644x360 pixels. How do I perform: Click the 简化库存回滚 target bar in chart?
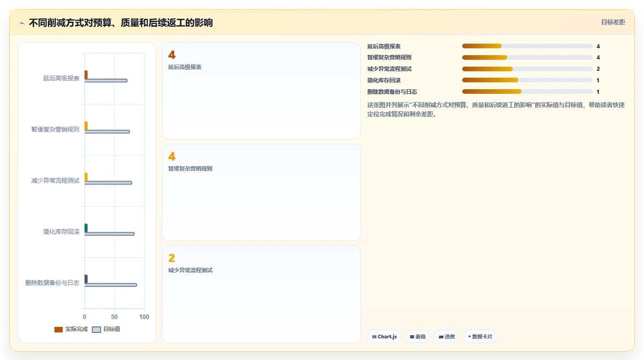tap(109, 234)
